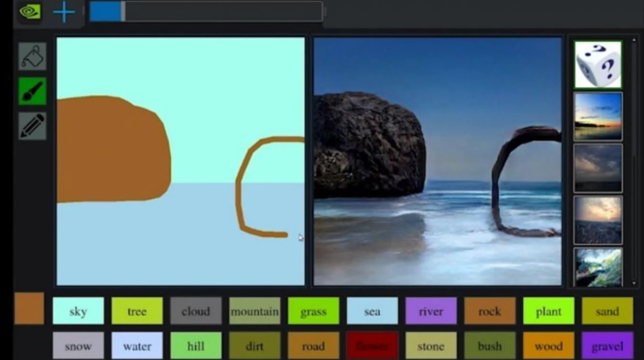Choose the sunset style thumbnail
The width and height of the screenshot is (644, 360).
[598, 117]
